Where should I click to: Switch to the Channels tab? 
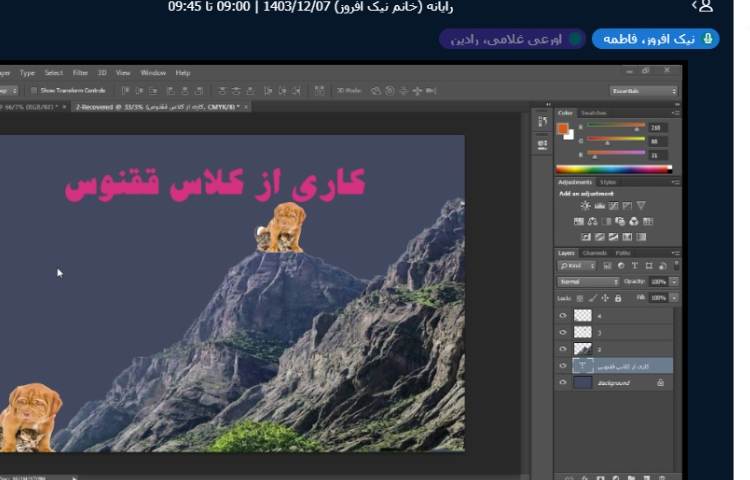click(x=595, y=253)
